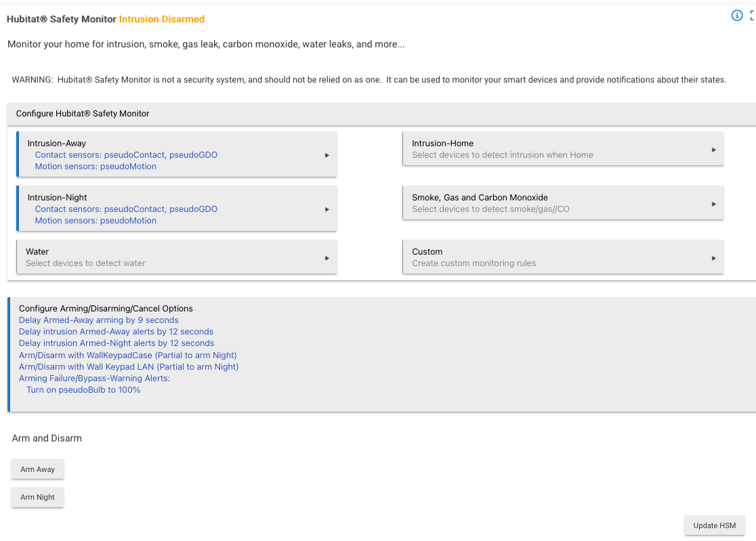756x541 pixels.
Task: Select 'Delay intrusion Armed-Away alerts by 12 seconds'
Action: point(117,332)
